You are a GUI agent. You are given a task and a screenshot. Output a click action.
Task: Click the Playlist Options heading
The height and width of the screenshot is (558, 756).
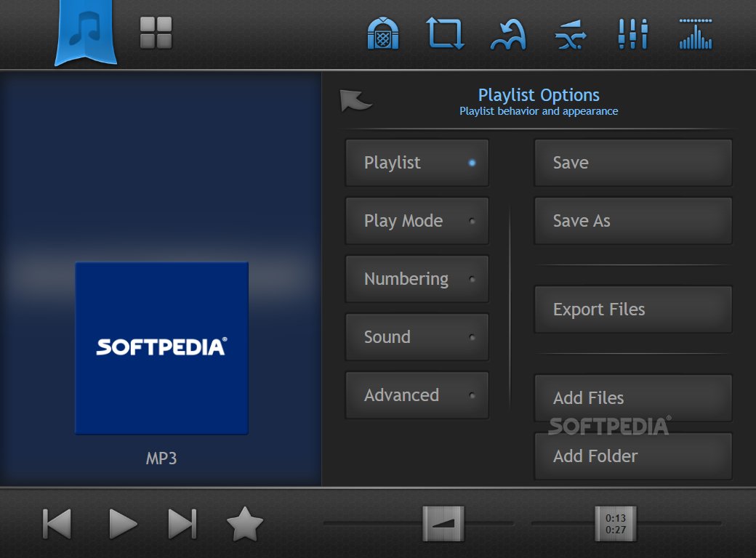[539, 95]
